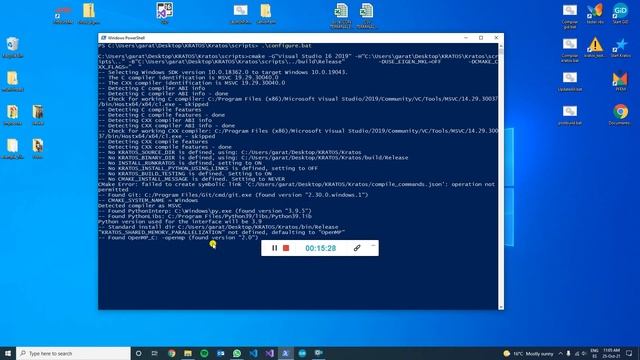Screen dimensions: 640x360
Task: Open the weather Mostly sunny widget
Action: pos(528,353)
